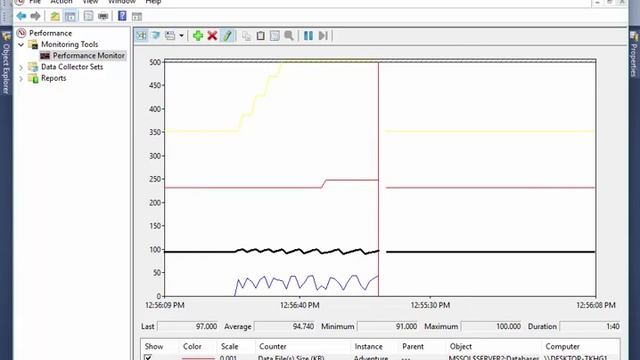
Task: Open the graph type dropdown arrow
Action: (x=181, y=36)
